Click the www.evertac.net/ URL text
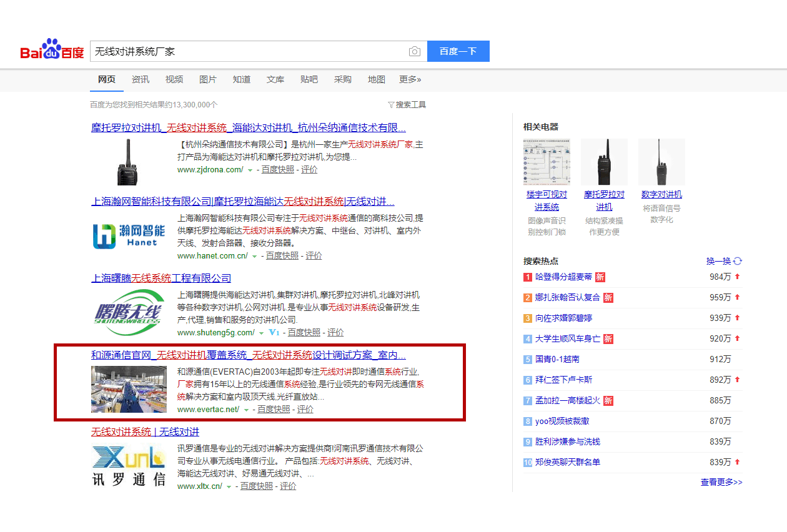The image size is (787, 532). 209,409
